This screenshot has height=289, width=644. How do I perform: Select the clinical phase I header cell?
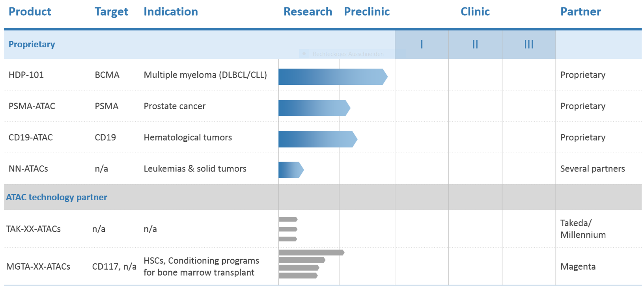tap(422, 45)
